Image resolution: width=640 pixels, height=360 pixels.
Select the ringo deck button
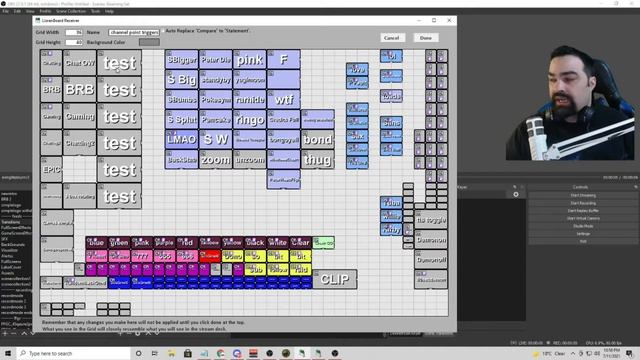click(249, 119)
